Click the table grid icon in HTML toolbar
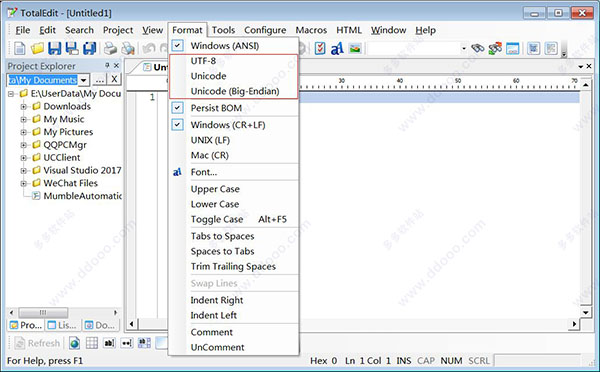Screen dimensions: 600x372 pyautogui.click(x=92, y=343)
